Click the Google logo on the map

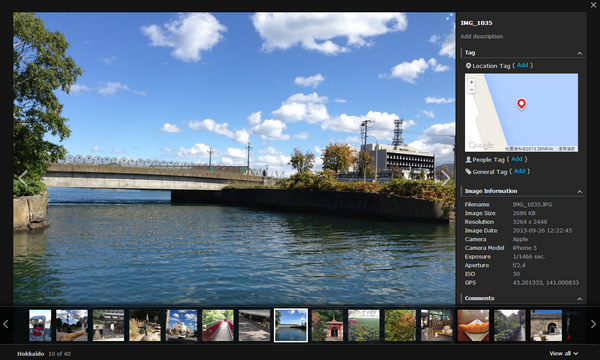pyautogui.click(x=481, y=145)
